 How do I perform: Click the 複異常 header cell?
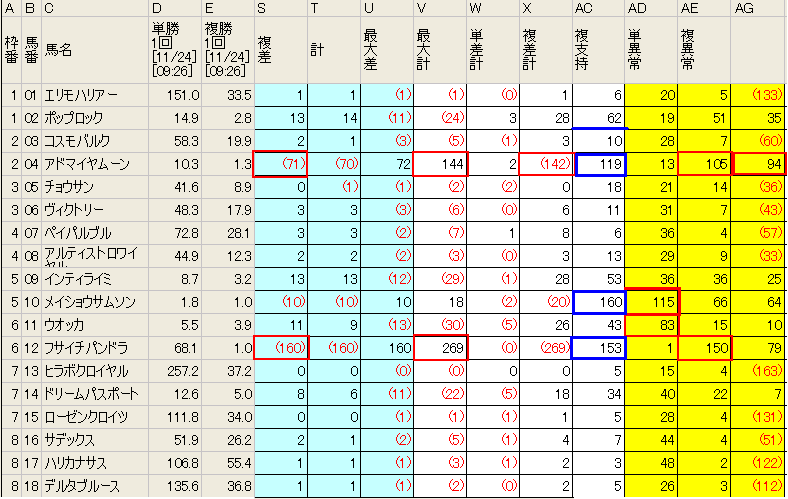click(705, 50)
